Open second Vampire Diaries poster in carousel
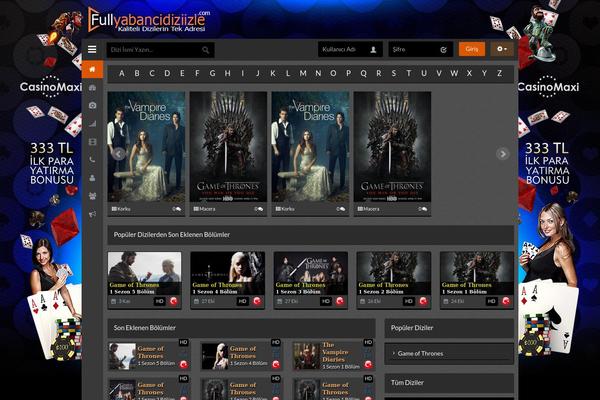 (x=310, y=147)
